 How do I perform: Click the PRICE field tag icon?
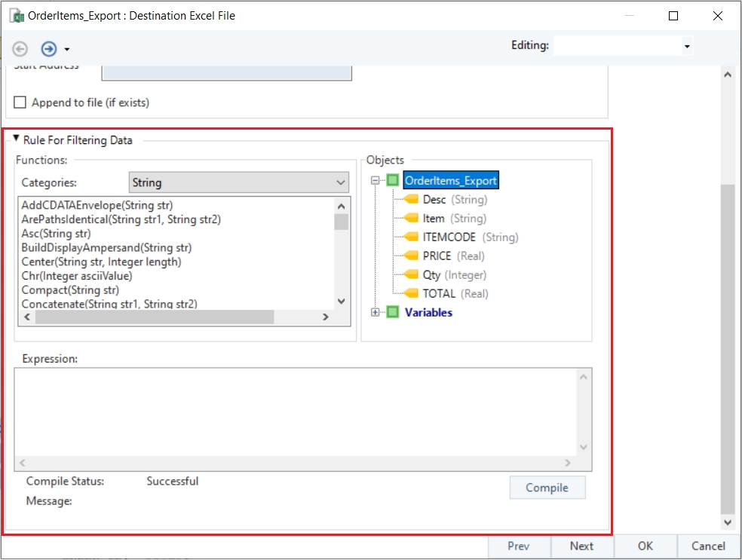pyautogui.click(x=410, y=256)
